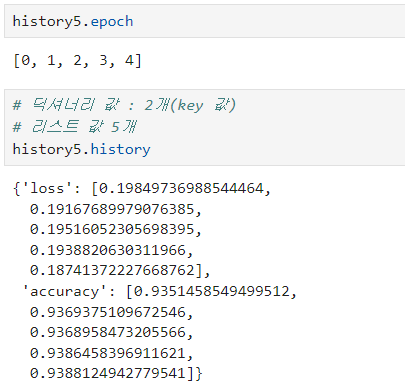
Task: Select loss value 0.193882063031​1966
Action: 108,250
